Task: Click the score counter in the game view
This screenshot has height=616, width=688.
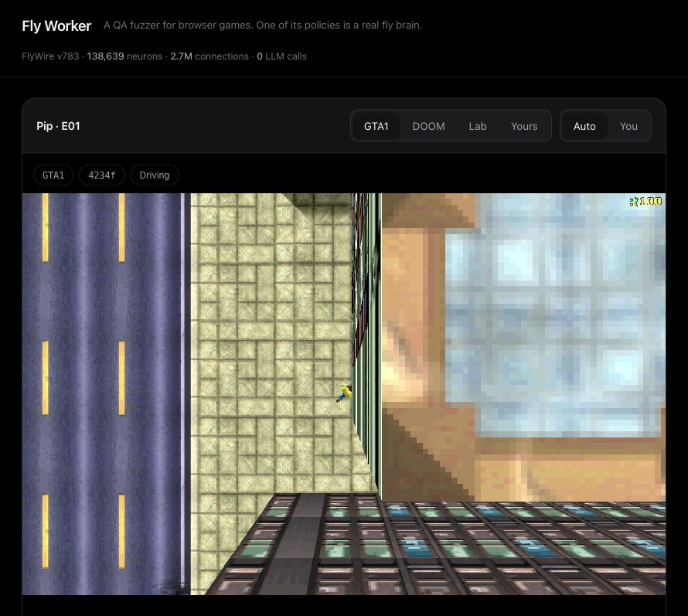Action: point(645,202)
